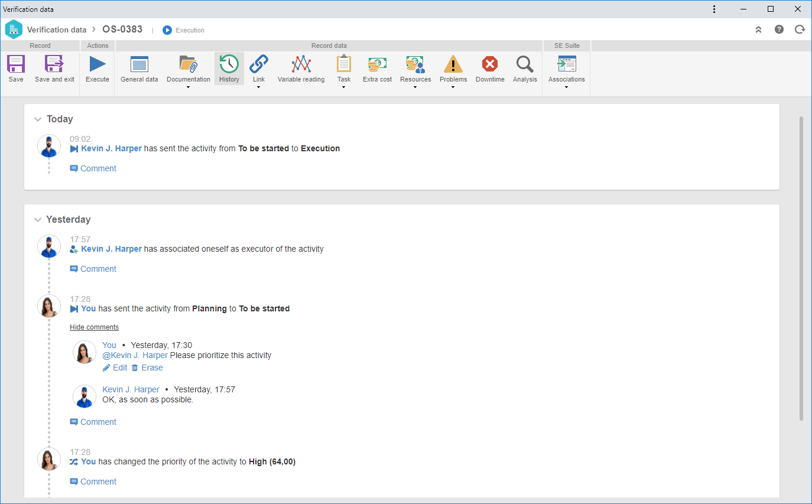Open the Documentation folder icon

tap(188, 64)
